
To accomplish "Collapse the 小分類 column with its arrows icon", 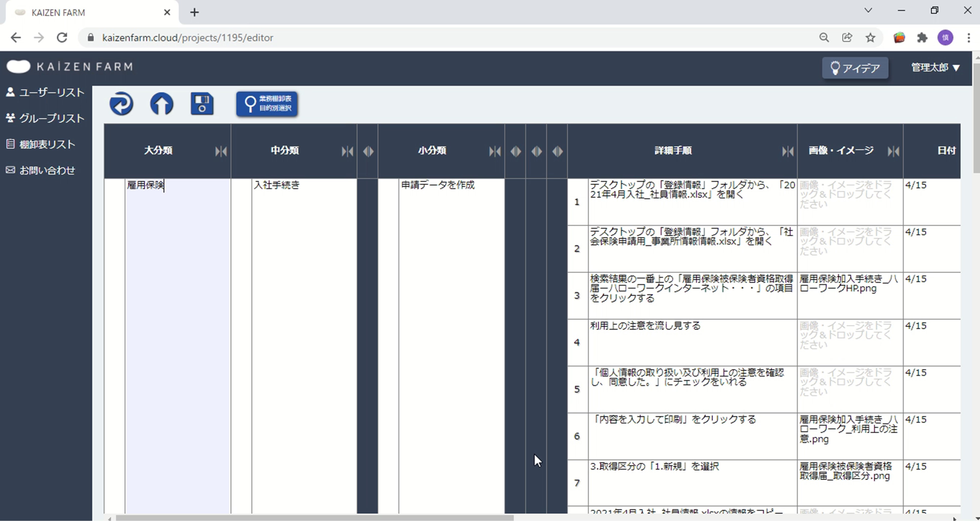I will coord(495,152).
